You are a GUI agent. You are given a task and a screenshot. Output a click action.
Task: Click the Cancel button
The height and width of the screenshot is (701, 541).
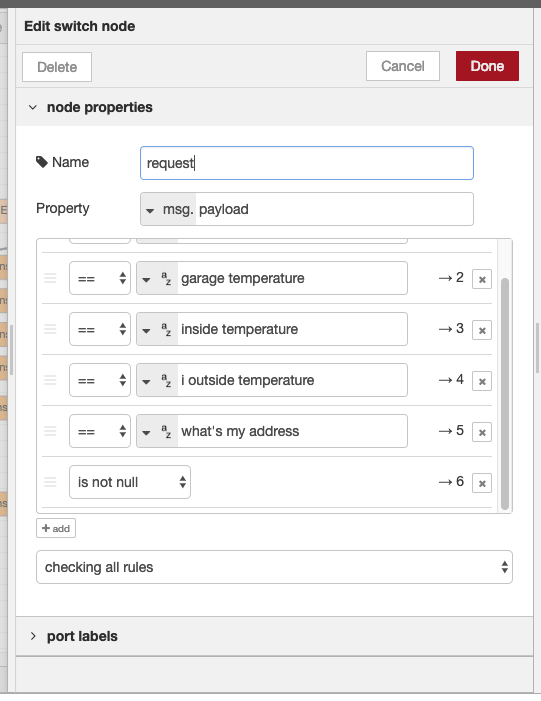403,66
